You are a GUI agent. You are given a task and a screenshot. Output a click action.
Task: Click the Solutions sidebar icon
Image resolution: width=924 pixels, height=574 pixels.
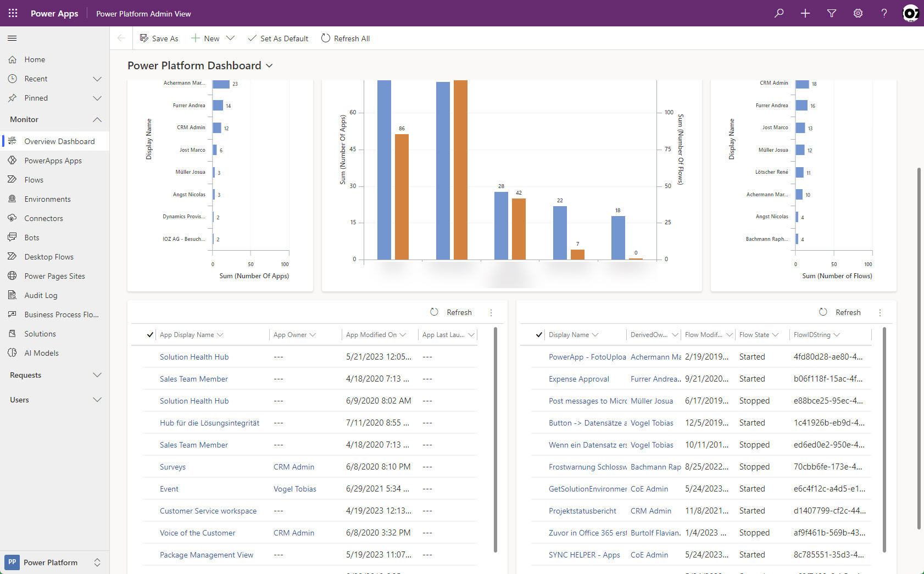(x=12, y=334)
